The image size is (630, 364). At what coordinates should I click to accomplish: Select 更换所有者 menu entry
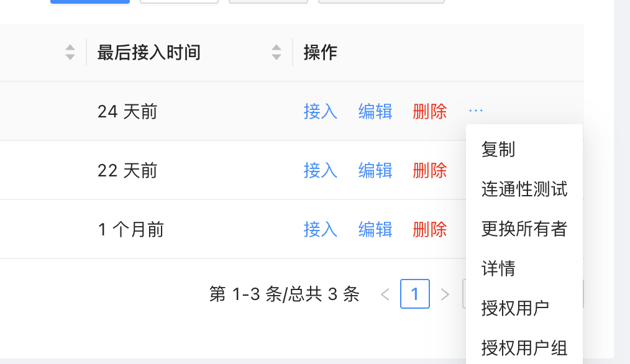524,229
